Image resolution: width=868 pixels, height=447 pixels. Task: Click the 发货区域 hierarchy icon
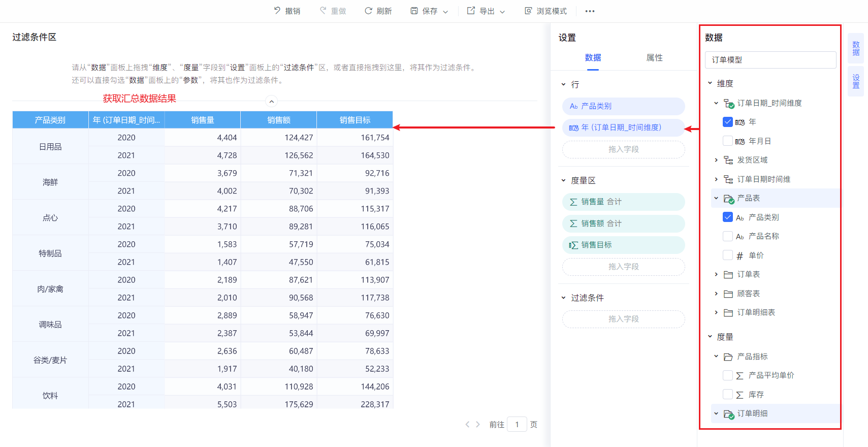[x=728, y=160]
